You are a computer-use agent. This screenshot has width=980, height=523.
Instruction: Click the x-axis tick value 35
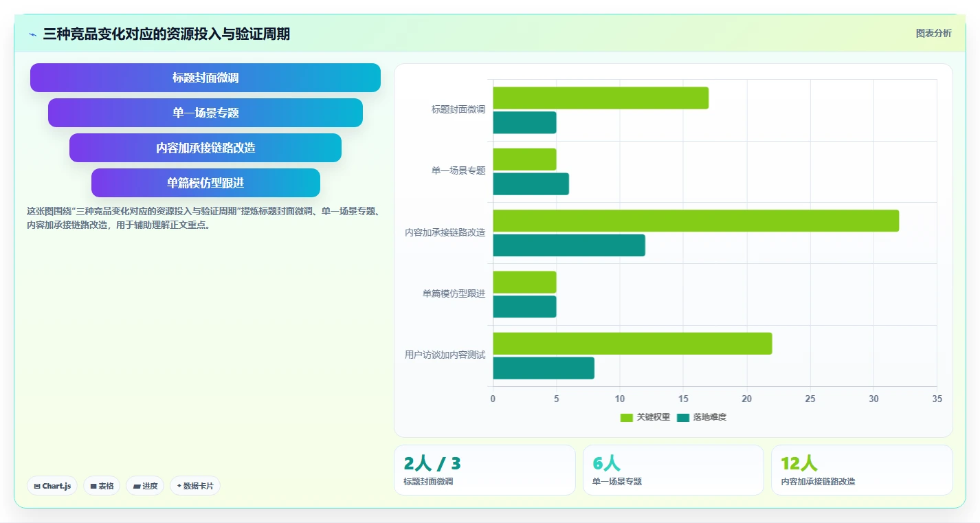937,399
